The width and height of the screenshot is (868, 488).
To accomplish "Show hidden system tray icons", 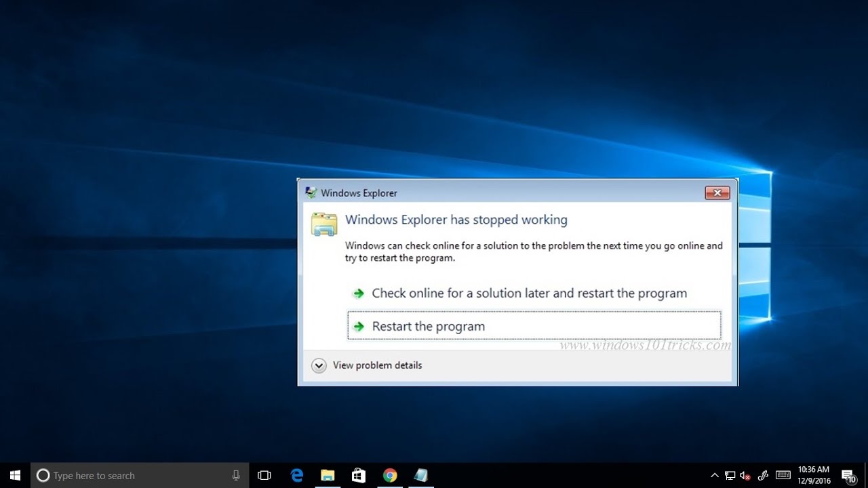I will 714,475.
